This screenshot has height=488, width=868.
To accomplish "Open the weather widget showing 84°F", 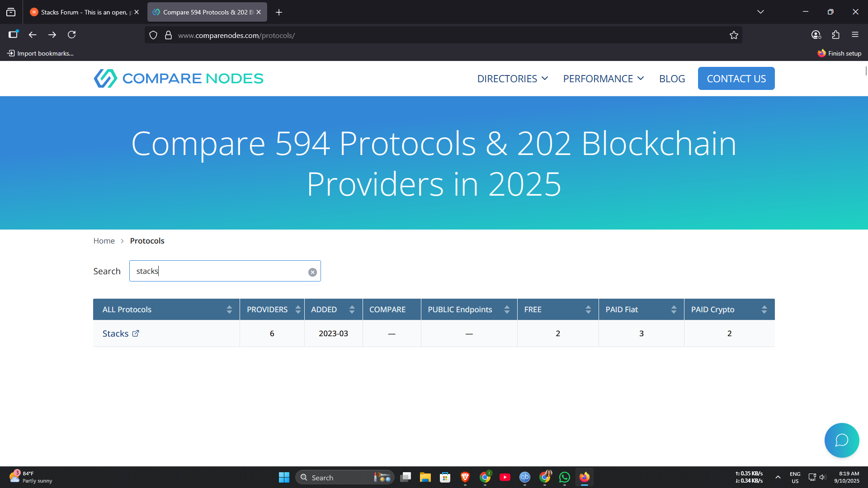I will pyautogui.click(x=31, y=477).
